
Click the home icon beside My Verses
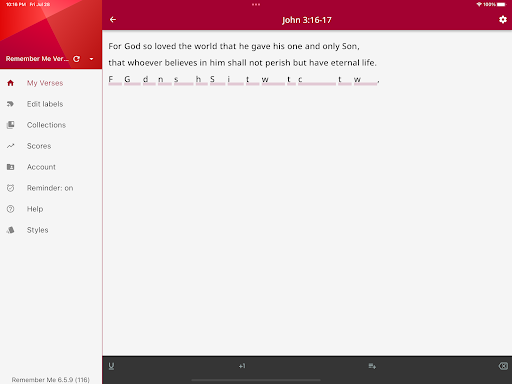point(11,83)
